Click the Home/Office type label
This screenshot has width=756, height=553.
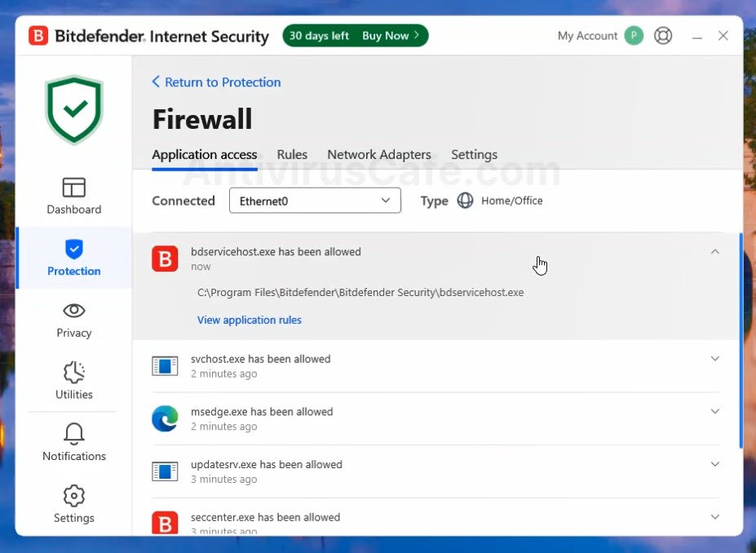511,201
